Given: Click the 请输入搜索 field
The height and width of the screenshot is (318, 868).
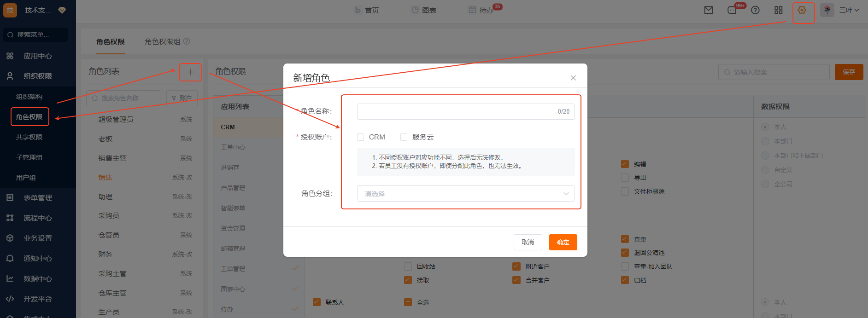Looking at the screenshot, I should (774, 72).
